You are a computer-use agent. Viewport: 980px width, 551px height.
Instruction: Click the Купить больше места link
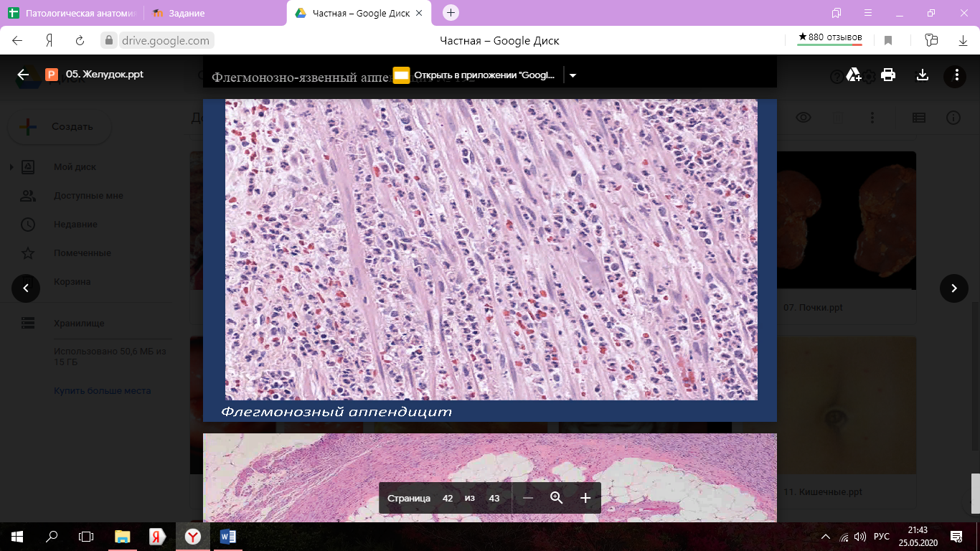[102, 391]
